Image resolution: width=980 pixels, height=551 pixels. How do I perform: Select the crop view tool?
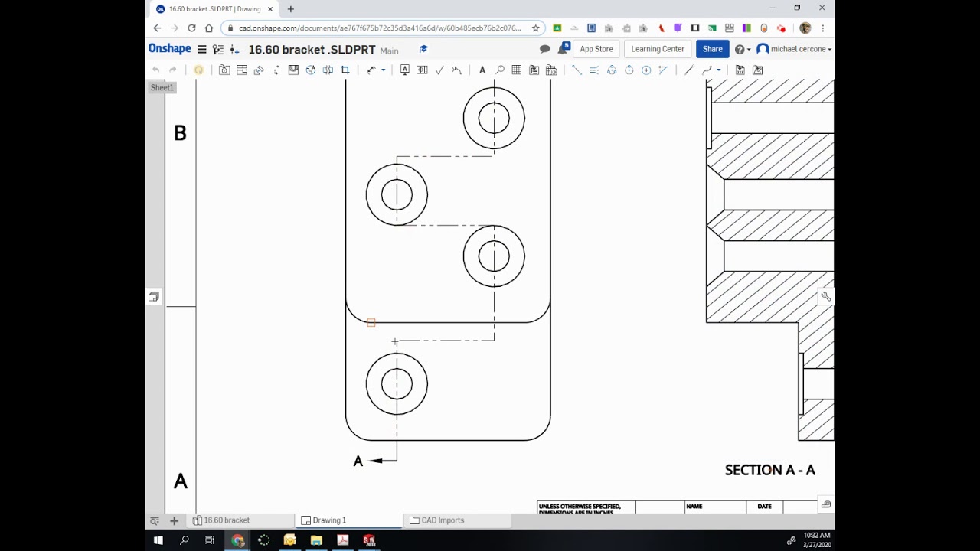[x=345, y=70]
